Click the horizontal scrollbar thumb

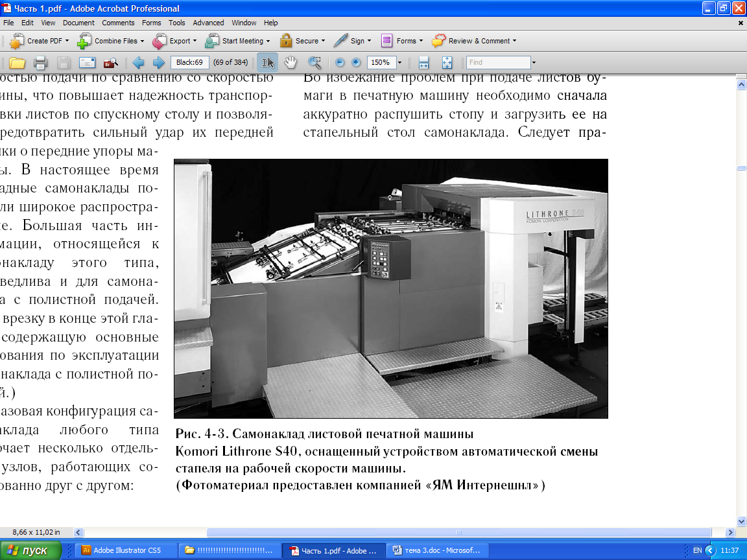(x=459, y=532)
